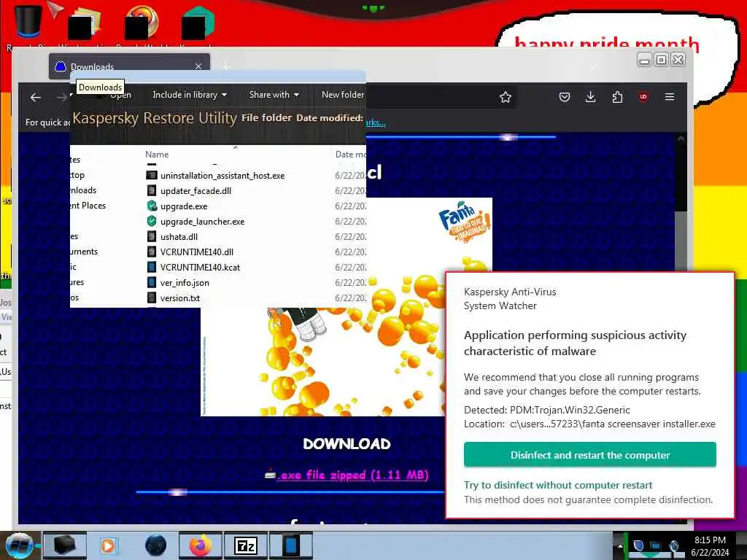Click the upgrade.exe file icon
Viewport: 747px width, 560px height.
coord(152,206)
